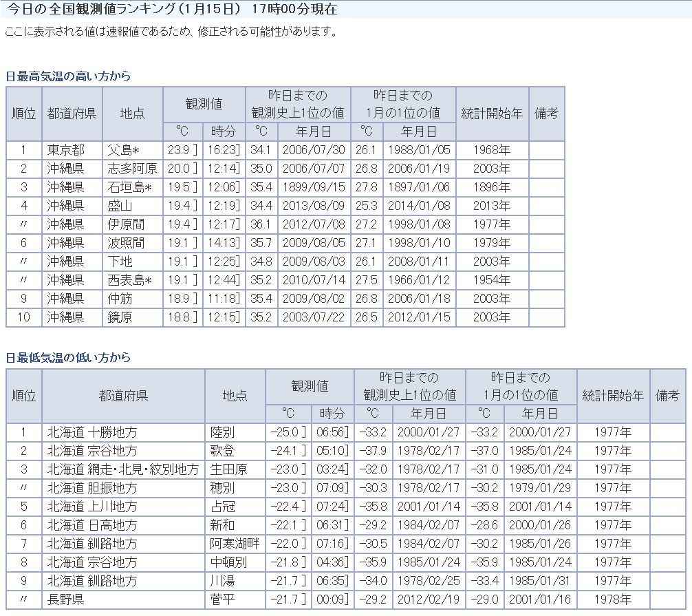Click 歌登 in the low temperature table
The height and width of the screenshot is (616, 692).
pyautogui.click(x=223, y=451)
